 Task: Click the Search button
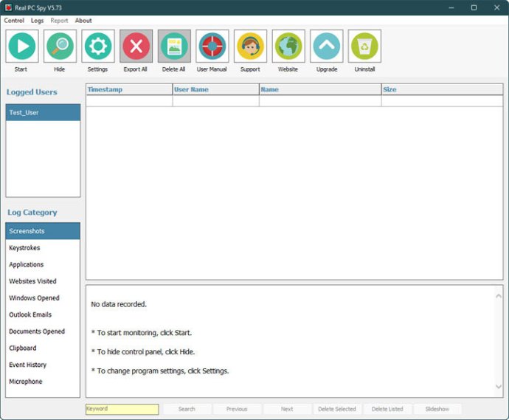pos(187,409)
